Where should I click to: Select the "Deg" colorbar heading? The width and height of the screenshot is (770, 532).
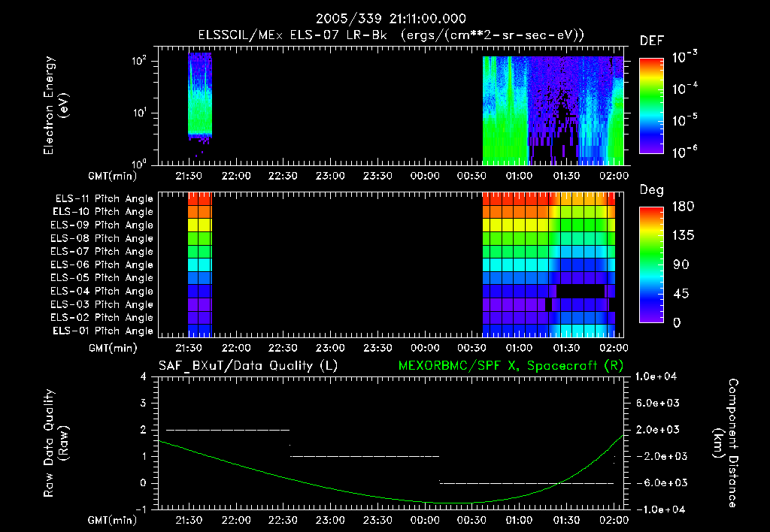(x=651, y=190)
